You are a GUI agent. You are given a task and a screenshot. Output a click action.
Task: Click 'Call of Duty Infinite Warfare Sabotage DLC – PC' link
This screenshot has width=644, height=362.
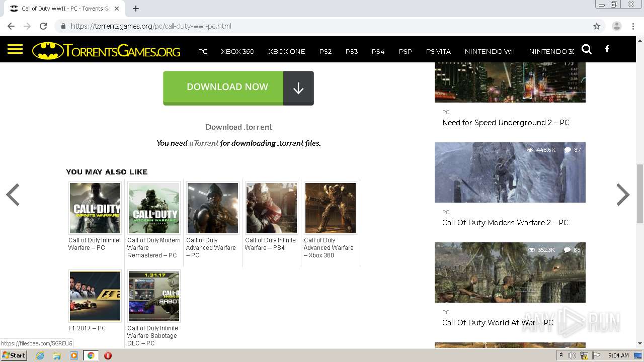pos(152,336)
